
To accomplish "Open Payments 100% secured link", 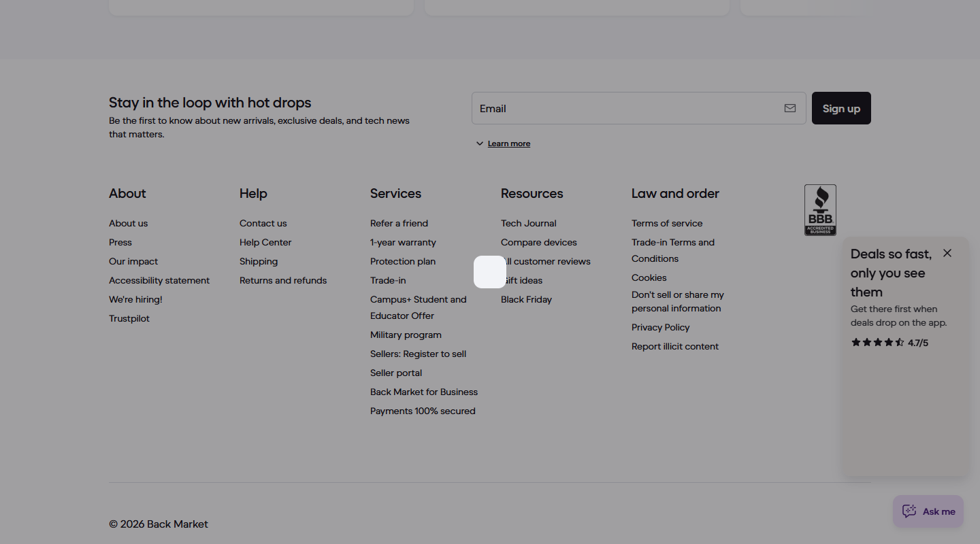I will [x=423, y=411].
